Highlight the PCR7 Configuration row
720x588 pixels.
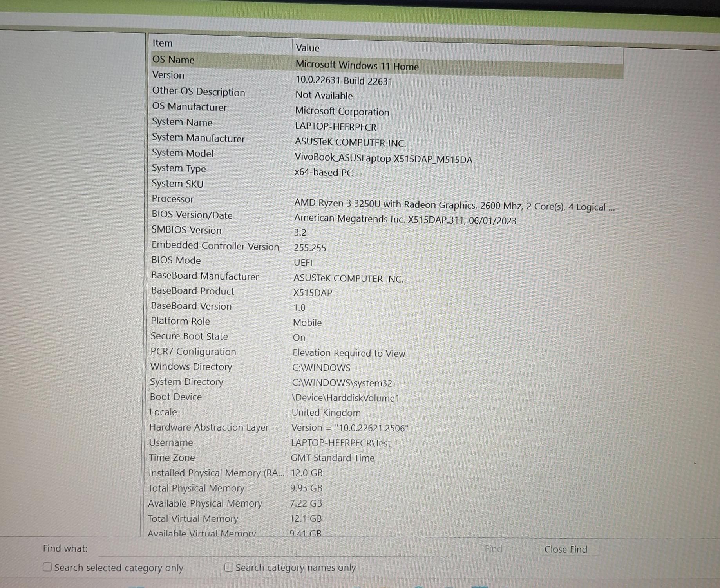pos(194,352)
